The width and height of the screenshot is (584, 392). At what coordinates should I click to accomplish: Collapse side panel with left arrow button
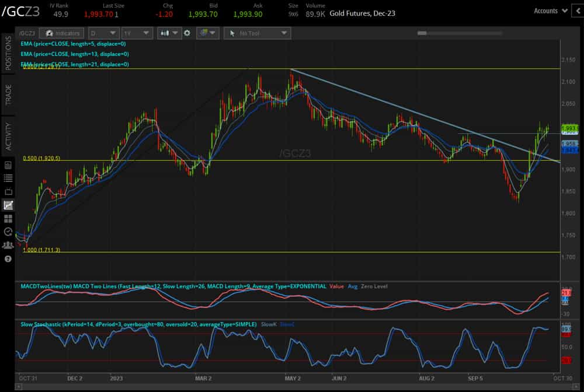(x=578, y=10)
